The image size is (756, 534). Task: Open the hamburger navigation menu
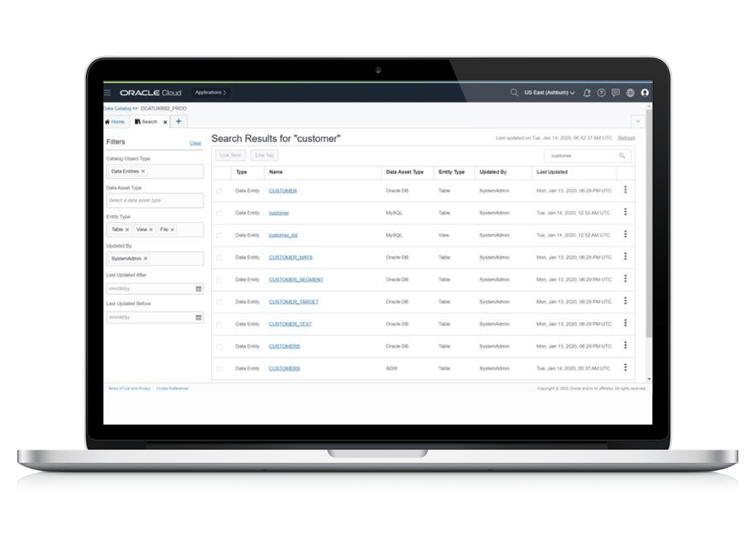click(x=107, y=93)
